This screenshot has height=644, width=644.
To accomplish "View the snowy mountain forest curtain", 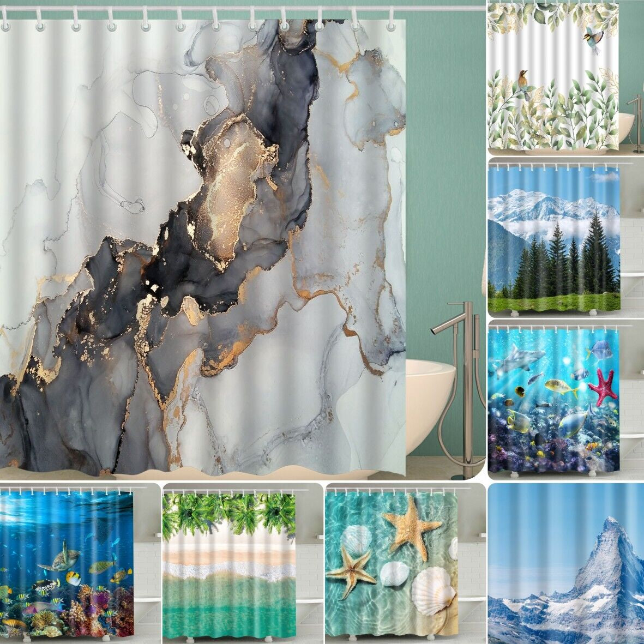I will tap(562, 240).
